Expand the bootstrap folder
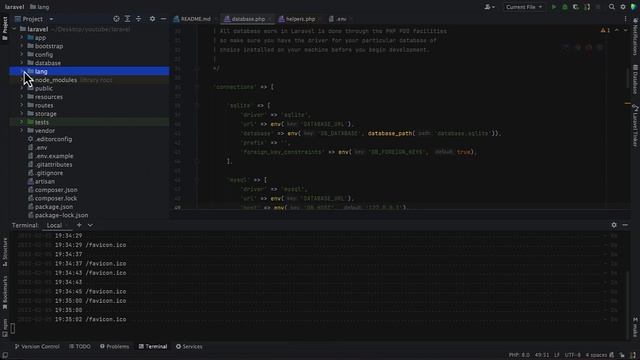Image resolution: width=640 pixels, height=360 pixels. (x=22, y=46)
